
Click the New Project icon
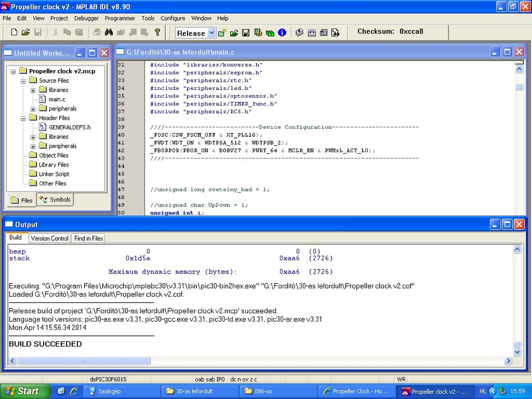222,33
